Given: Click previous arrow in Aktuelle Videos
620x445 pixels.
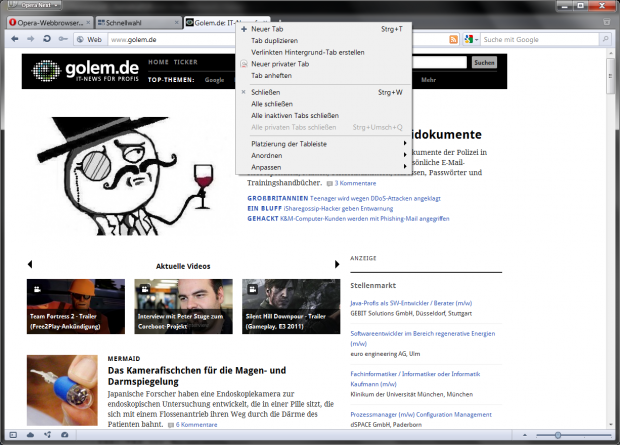Looking at the screenshot, I should coord(30,265).
